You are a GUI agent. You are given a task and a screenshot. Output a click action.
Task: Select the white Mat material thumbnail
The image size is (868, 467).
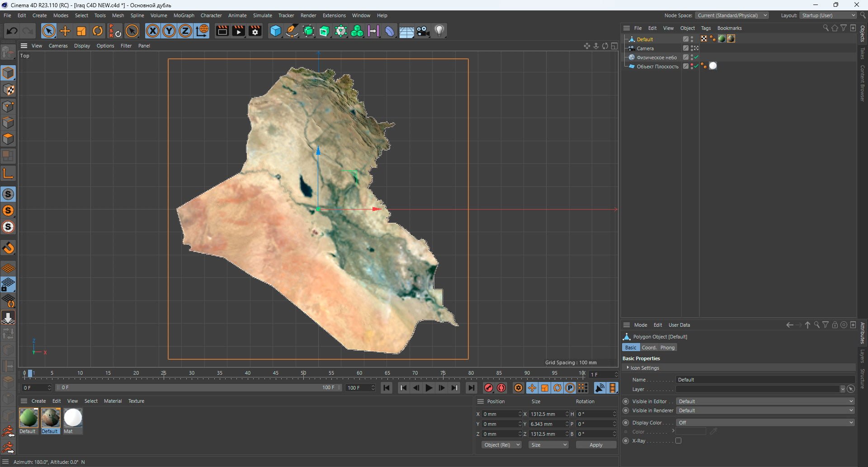[x=73, y=418]
